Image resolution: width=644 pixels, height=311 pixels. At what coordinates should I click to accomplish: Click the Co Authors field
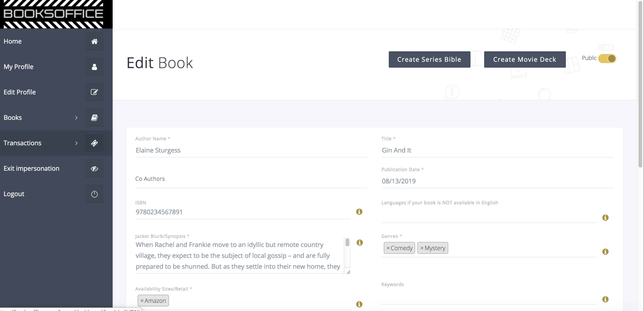251,179
